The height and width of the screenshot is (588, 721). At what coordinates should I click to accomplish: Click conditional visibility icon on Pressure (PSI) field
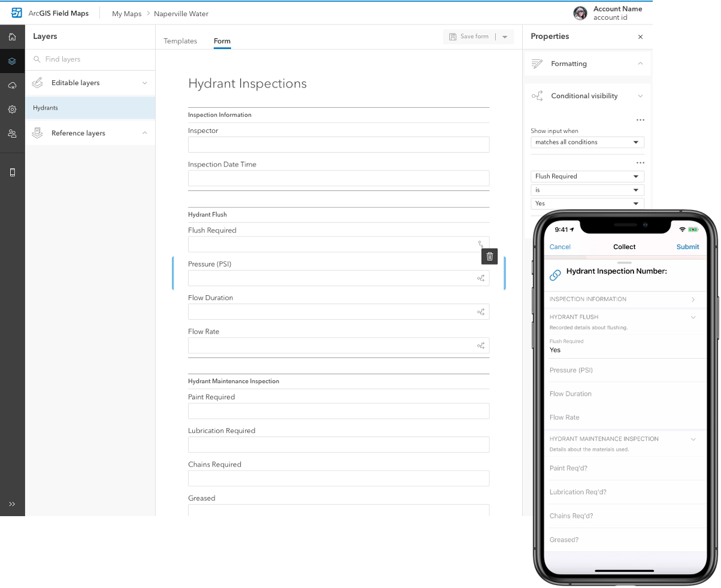click(x=481, y=278)
